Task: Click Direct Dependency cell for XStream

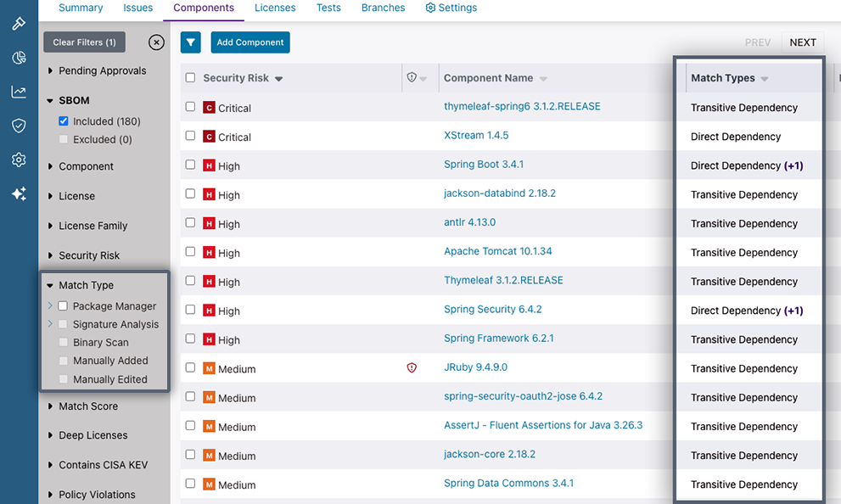Action: [x=735, y=137]
